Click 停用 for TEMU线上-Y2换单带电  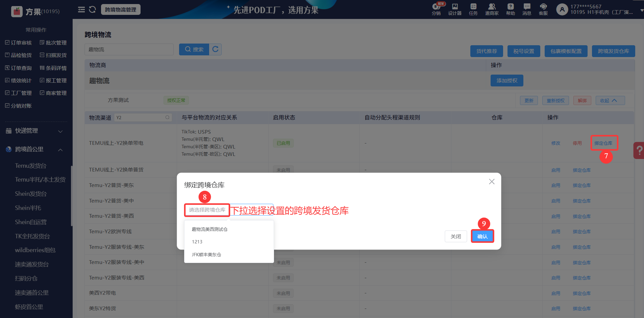pyautogui.click(x=577, y=143)
